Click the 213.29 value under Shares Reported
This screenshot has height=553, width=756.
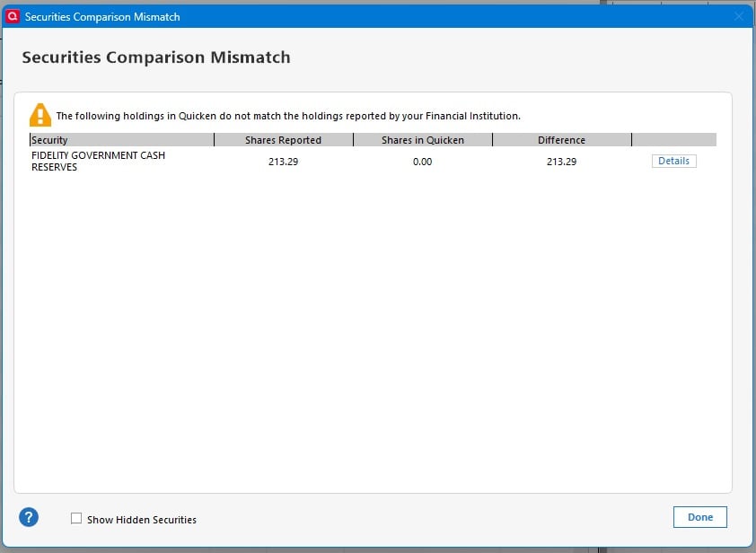coord(283,162)
